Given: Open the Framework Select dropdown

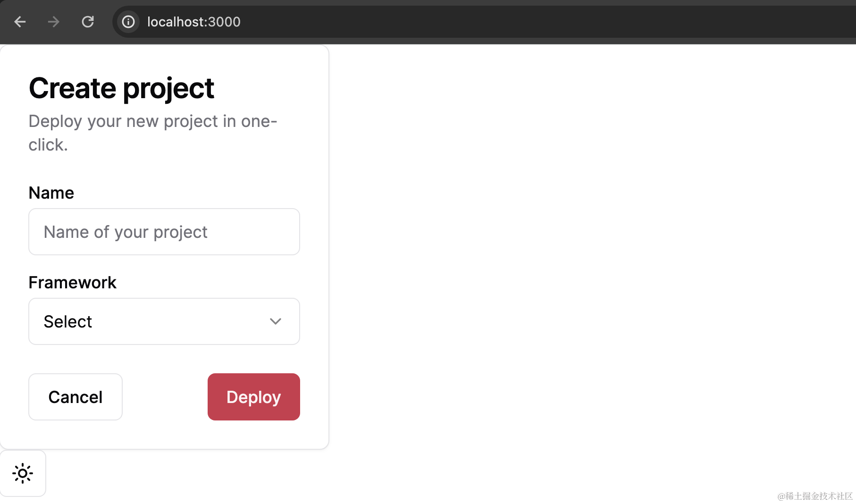Looking at the screenshot, I should 164,321.
